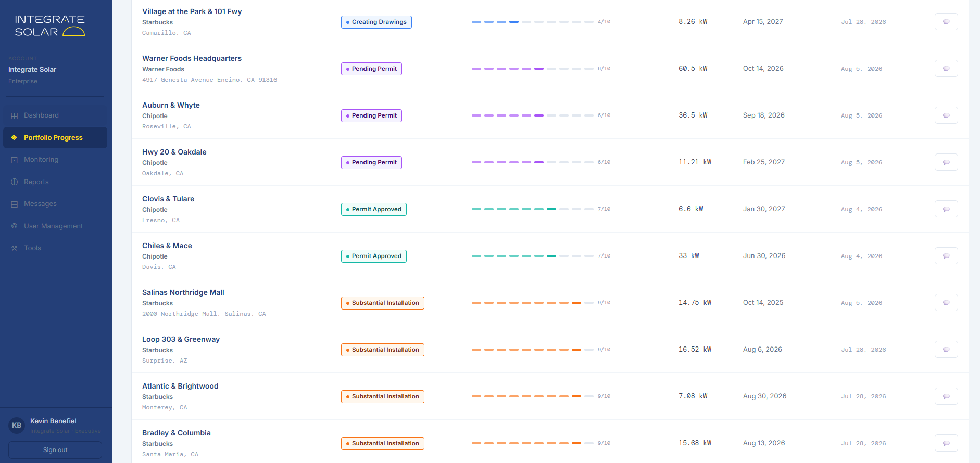Open Loop 303 & Greenway project
The image size is (980, 463).
coord(181,339)
